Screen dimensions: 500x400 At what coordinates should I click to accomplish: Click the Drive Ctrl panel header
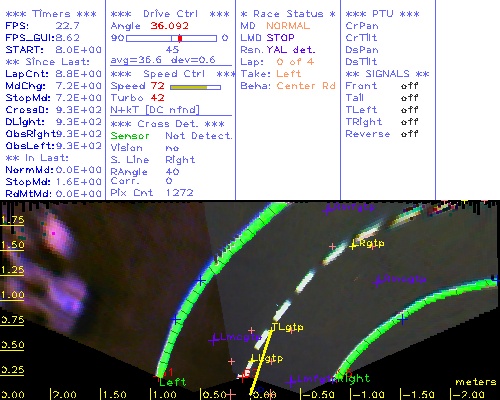pos(170,14)
